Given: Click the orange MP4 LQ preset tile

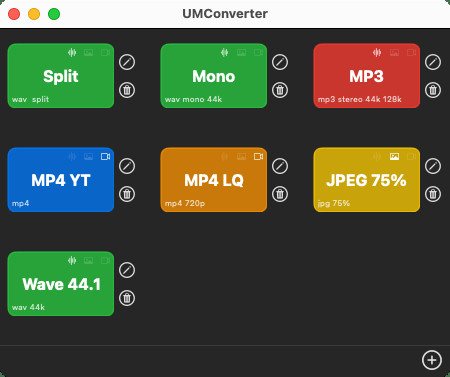Looking at the screenshot, I should coord(214,180).
